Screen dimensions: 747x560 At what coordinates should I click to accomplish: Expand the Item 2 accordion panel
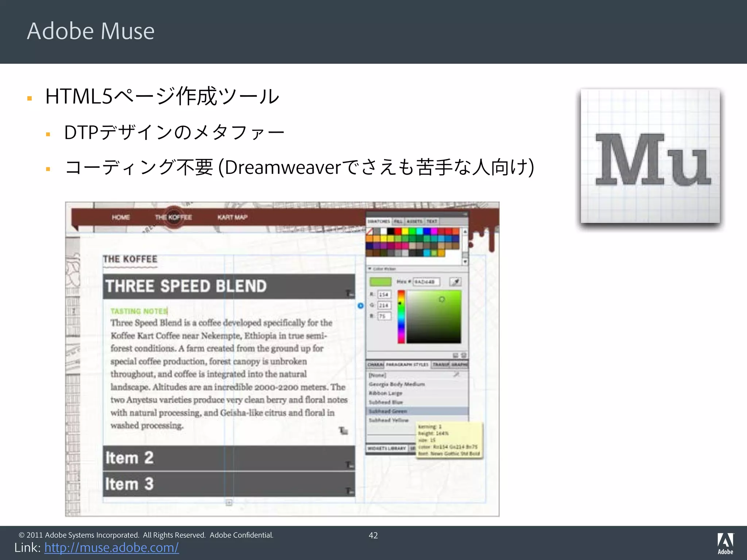tap(229, 458)
